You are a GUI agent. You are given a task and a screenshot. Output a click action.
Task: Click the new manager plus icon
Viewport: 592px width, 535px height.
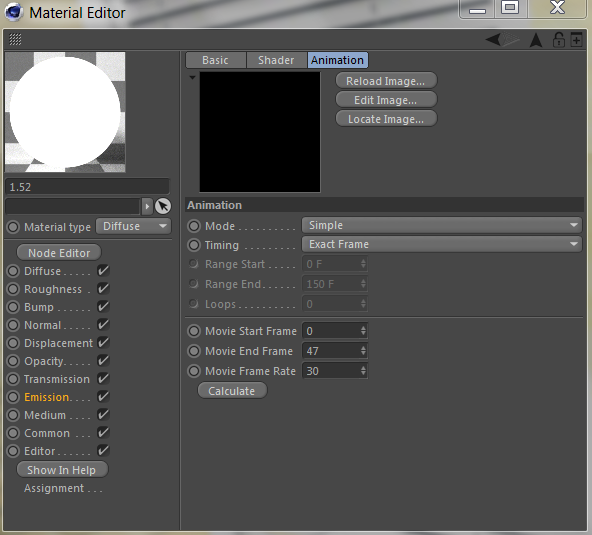[x=576, y=39]
